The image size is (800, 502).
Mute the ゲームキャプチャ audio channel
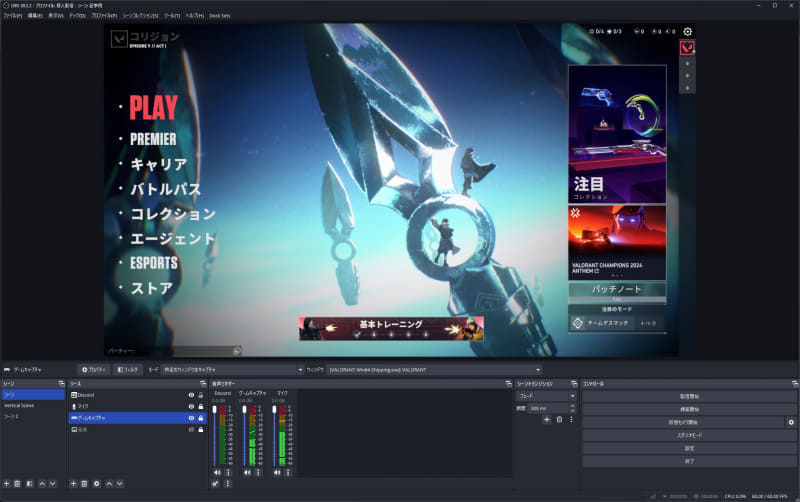247,472
